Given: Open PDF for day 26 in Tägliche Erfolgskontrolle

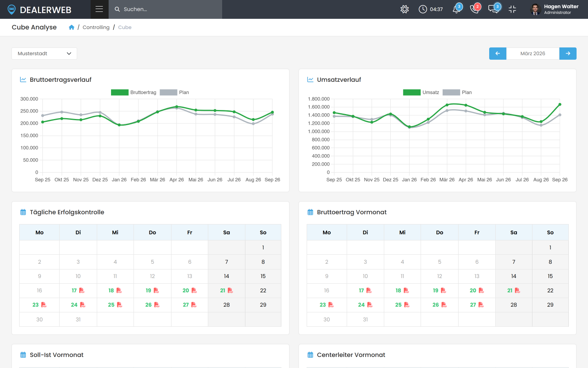Looking at the screenshot, I should [x=157, y=305].
